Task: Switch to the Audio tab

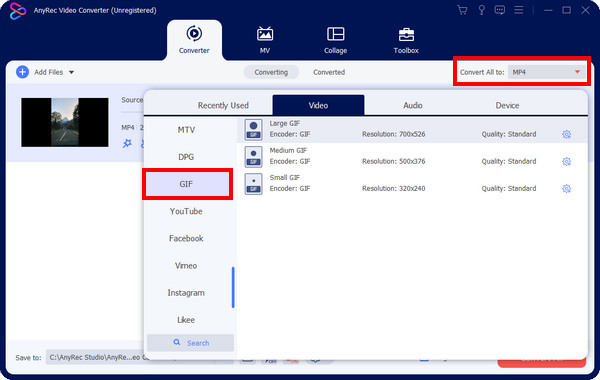Action: 412,105
